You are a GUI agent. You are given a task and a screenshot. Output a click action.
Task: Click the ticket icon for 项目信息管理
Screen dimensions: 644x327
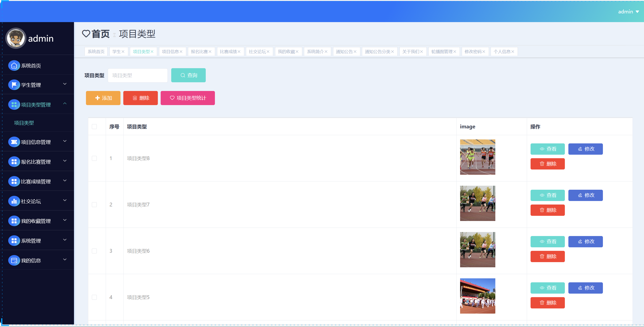pos(14,142)
